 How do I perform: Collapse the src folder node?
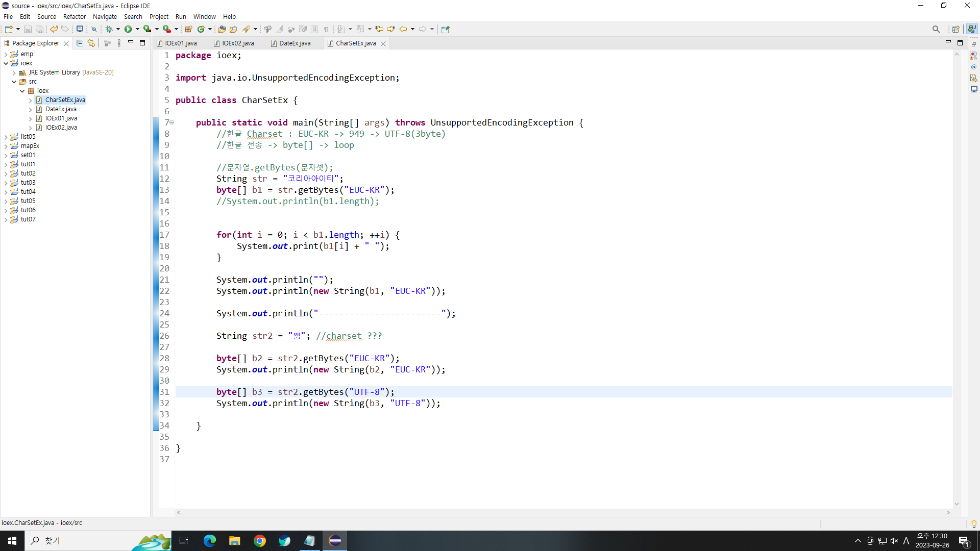(14, 82)
